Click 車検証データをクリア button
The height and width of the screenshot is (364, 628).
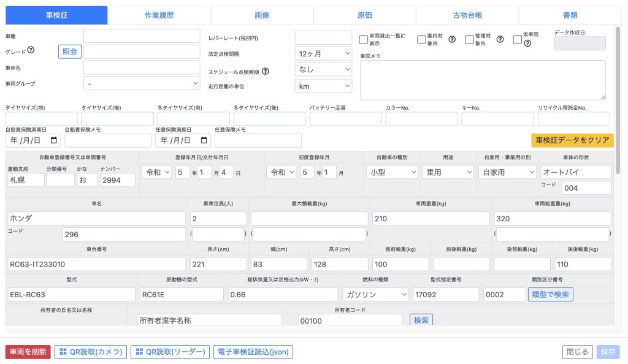tap(572, 140)
